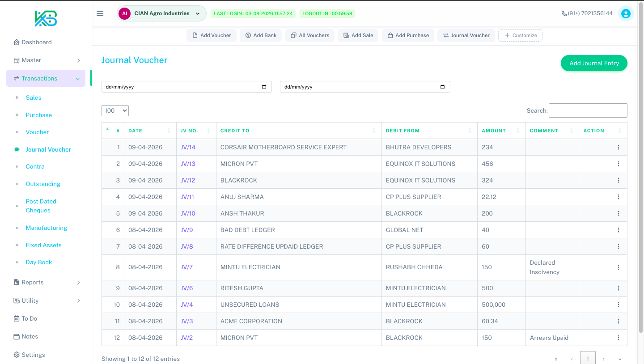Click the phone number contact icon
Screen dimensions: 644x364
(x=564, y=13)
